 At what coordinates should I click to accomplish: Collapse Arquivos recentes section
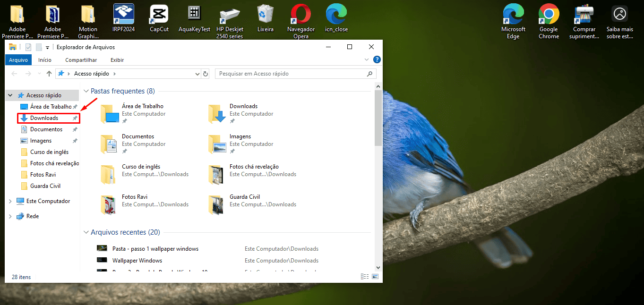86,232
